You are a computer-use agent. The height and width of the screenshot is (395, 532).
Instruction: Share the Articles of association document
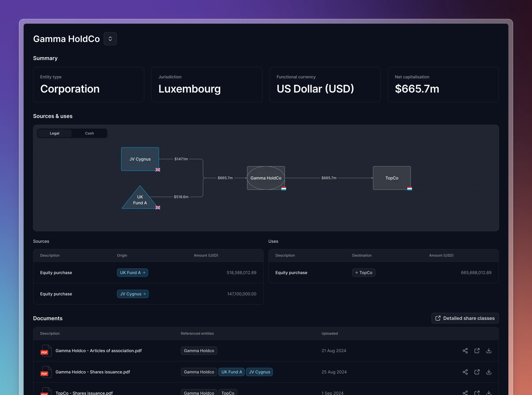click(x=465, y=351)
